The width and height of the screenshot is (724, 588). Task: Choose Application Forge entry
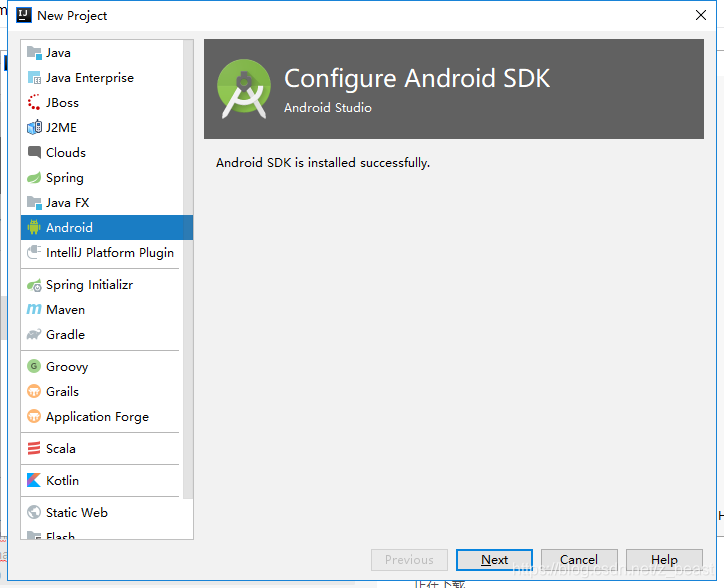(x=102, y=417)
